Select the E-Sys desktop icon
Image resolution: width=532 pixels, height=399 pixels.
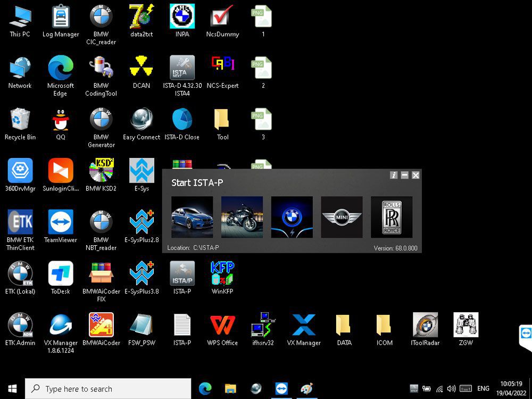click(x=142, y=176)
